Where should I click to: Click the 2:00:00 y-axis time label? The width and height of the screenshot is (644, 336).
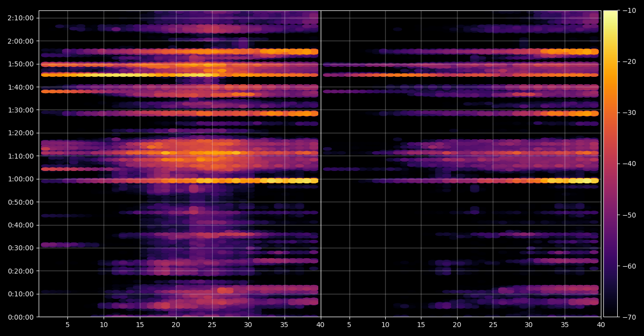(x=21, y=41)
